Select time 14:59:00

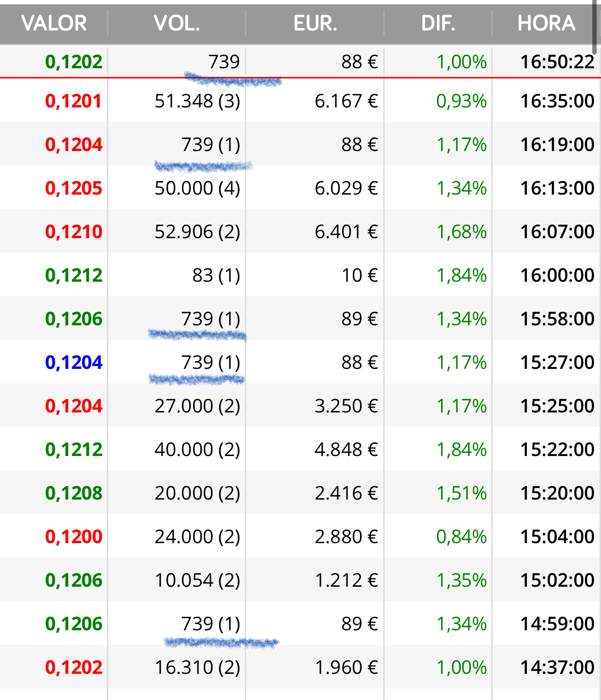coord(557,624)
